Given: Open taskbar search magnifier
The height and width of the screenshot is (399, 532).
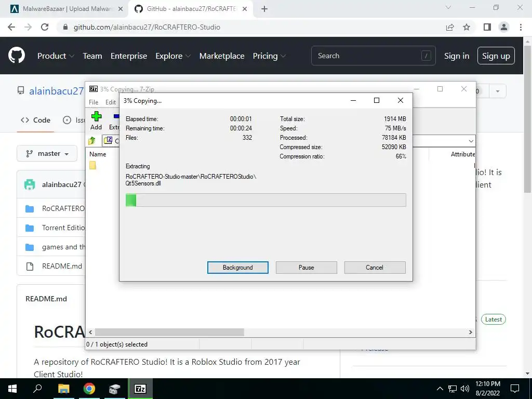Looking at the screenshot, I should point(37,389).
